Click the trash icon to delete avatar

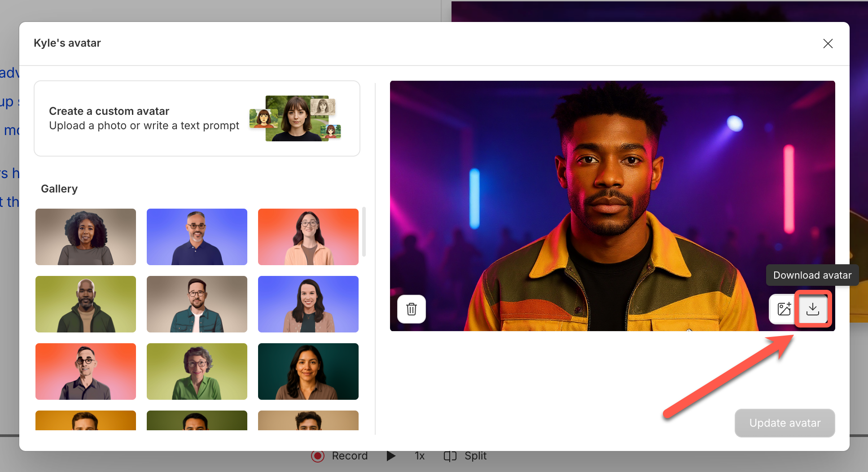[411, 309]
